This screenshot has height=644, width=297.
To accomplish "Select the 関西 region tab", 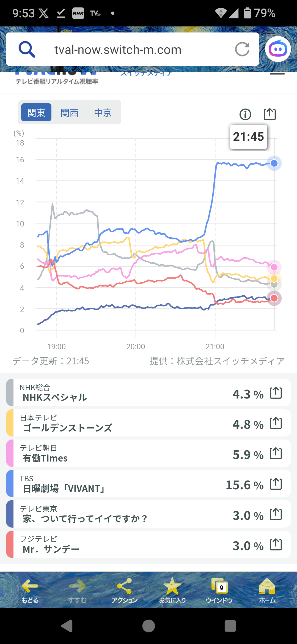I will coord(70,113).
